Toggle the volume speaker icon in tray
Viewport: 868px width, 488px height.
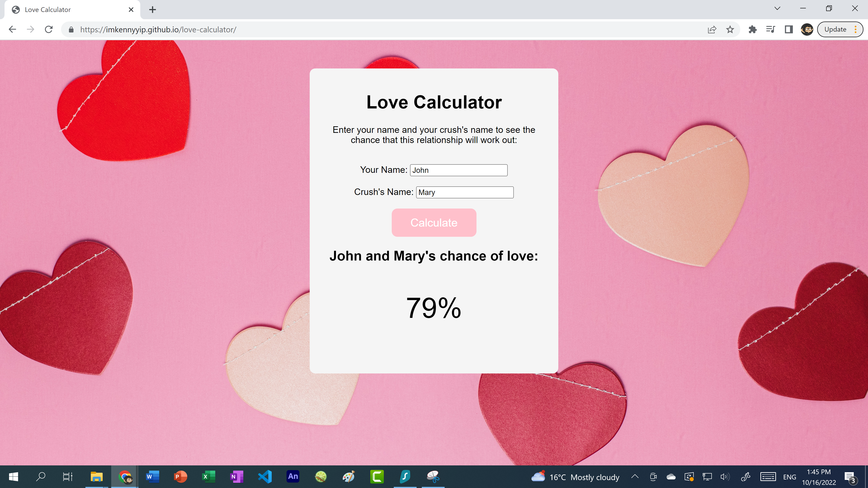[724, 476]
